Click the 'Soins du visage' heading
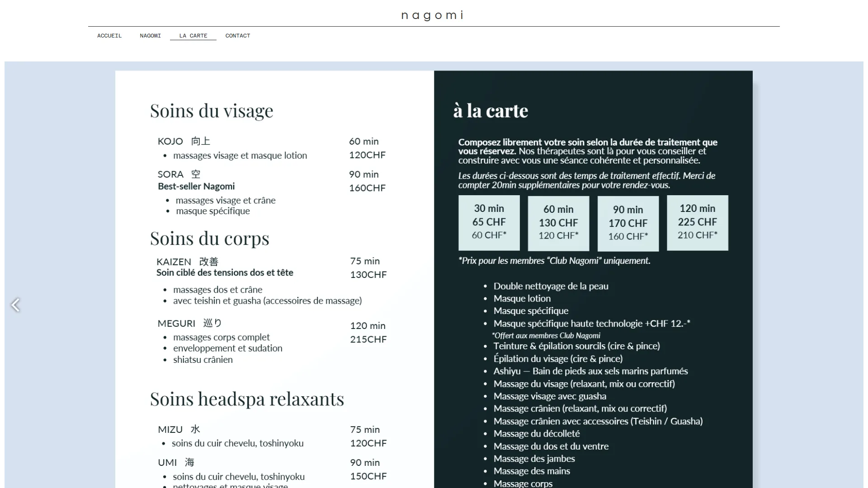The image size is (868, 488). click(212, 111)
